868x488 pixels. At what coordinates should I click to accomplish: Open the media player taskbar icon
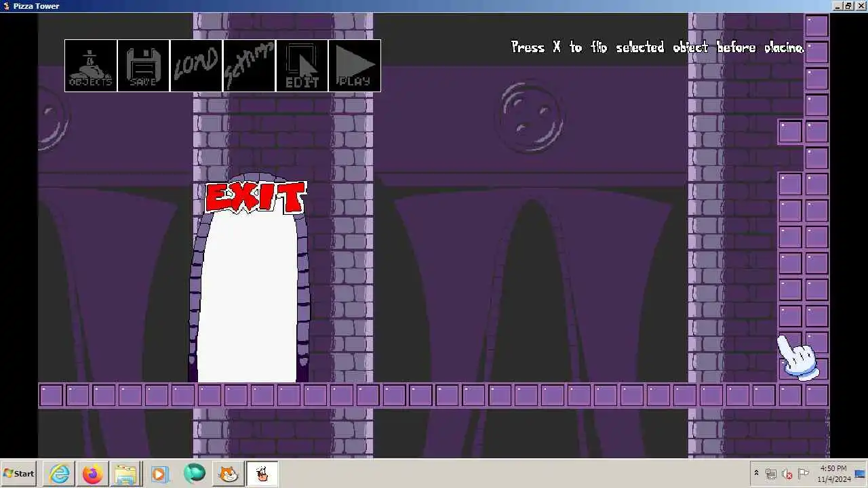(159, 474)
